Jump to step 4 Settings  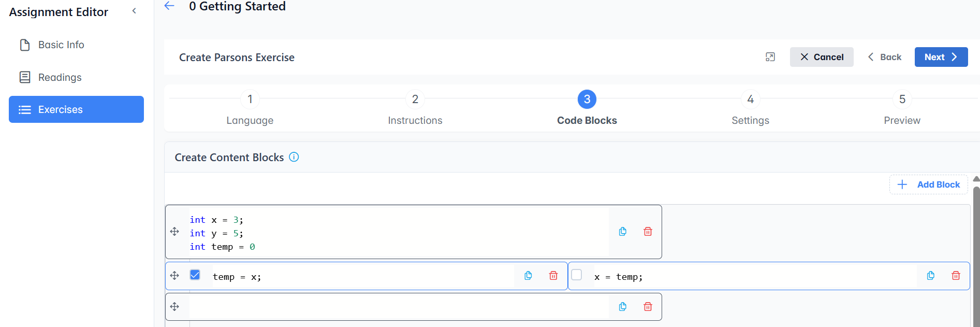750,99
